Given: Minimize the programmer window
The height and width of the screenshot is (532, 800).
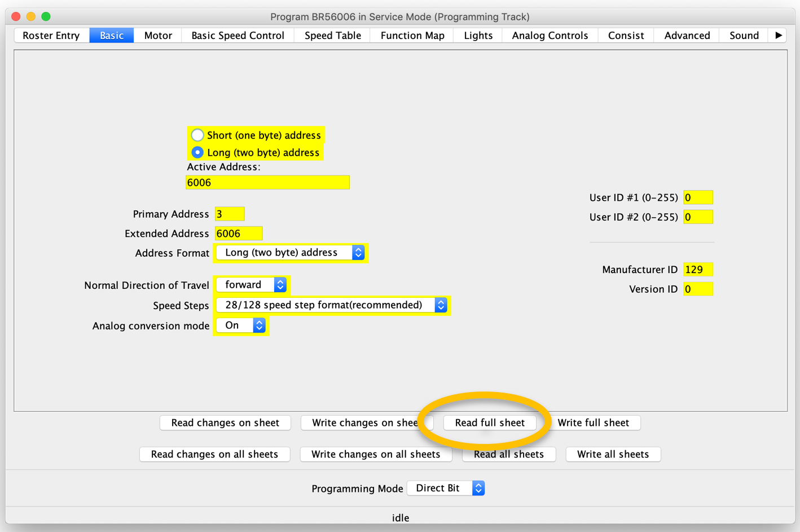Looking at the screenshot, I should 31,16.
